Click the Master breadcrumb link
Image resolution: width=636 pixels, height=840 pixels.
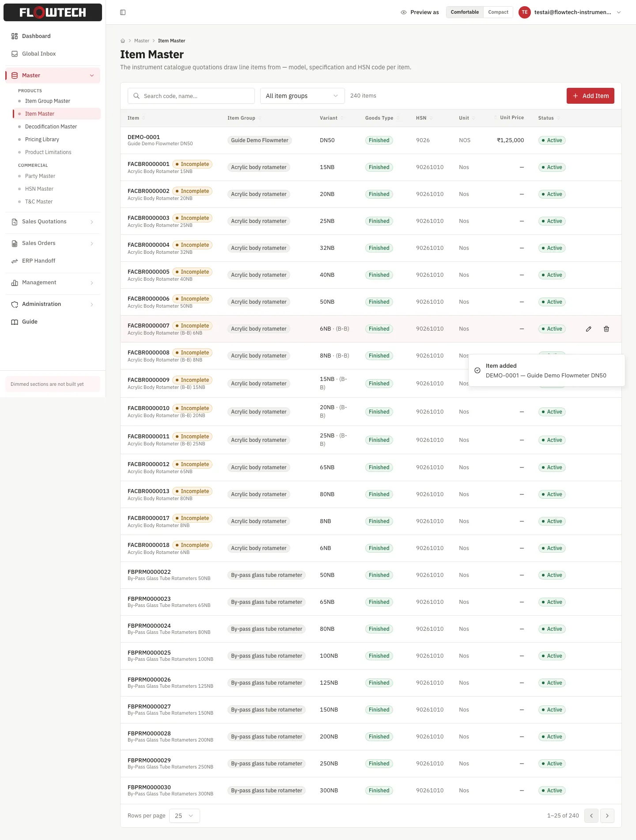(142, 41)
